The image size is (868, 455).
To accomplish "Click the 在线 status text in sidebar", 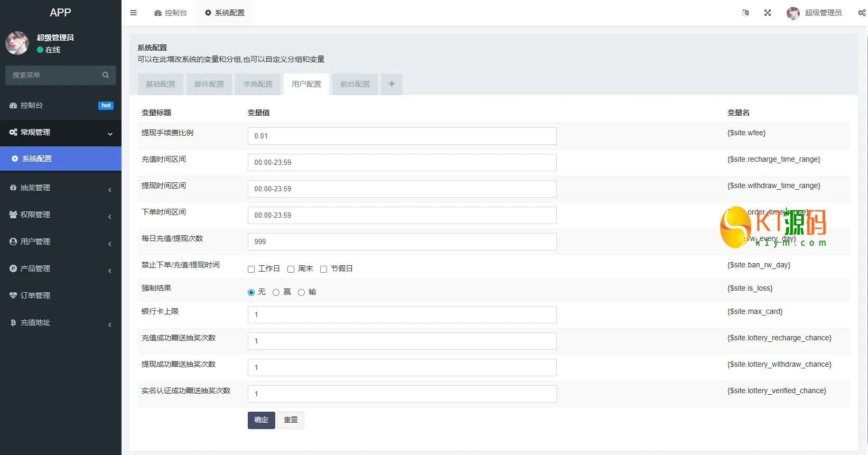I will point(53,50).
